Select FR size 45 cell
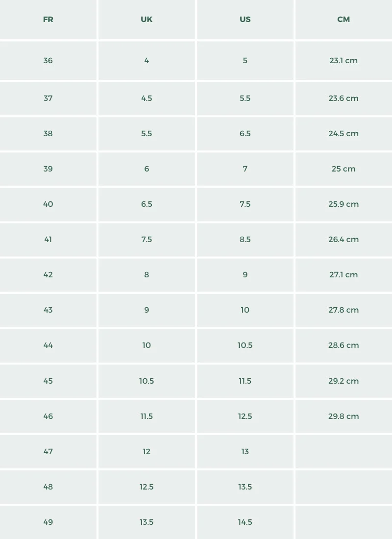Viewport: 392px width, 539px height. 48,381
